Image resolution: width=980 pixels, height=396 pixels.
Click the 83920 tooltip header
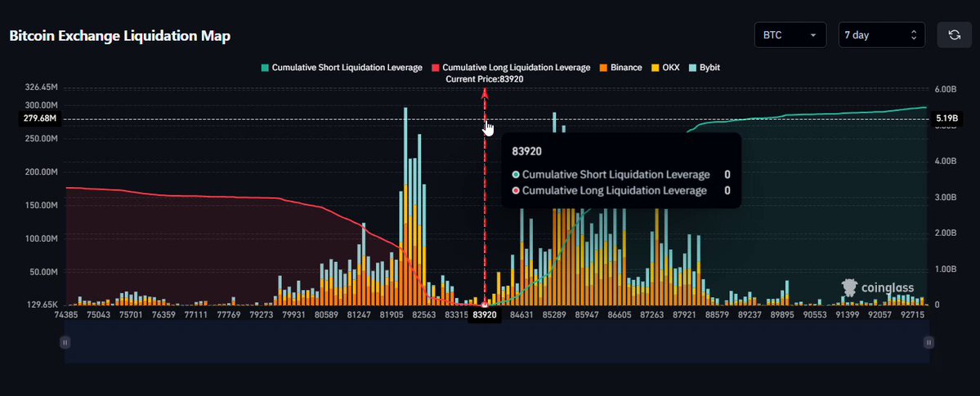(526, 150)
